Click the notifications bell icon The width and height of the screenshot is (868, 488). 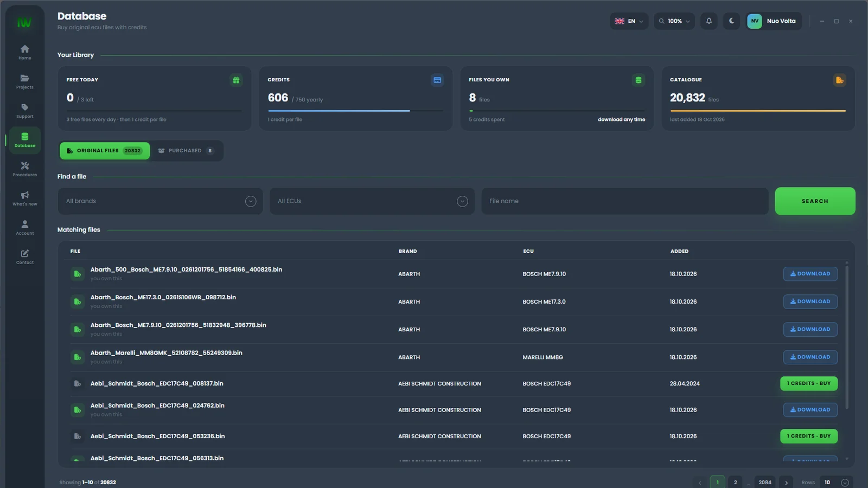pos(709,21)
